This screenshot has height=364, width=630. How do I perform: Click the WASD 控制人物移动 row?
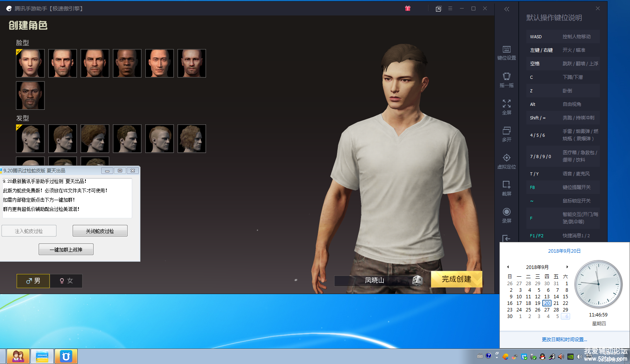click(x=563, y=37)
